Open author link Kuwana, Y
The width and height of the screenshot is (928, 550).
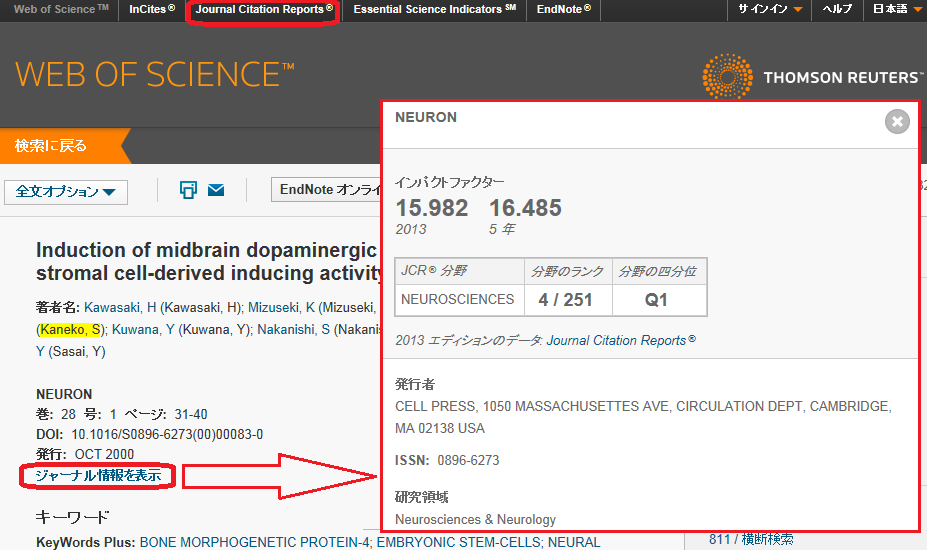143,329
